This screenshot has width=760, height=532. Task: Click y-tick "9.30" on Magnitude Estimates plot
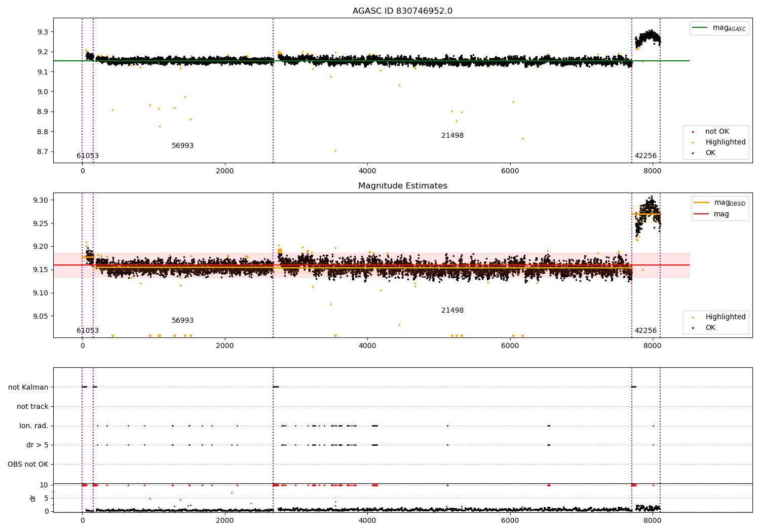[x=41, y=200]
